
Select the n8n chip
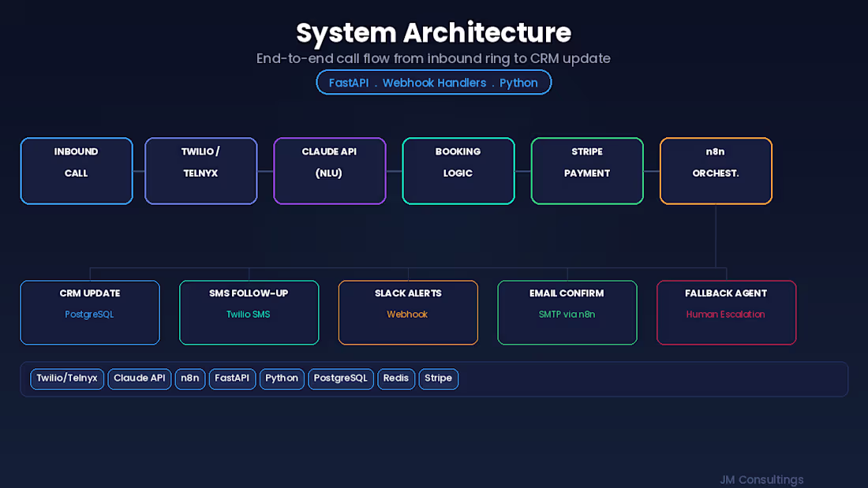point(189,378)
